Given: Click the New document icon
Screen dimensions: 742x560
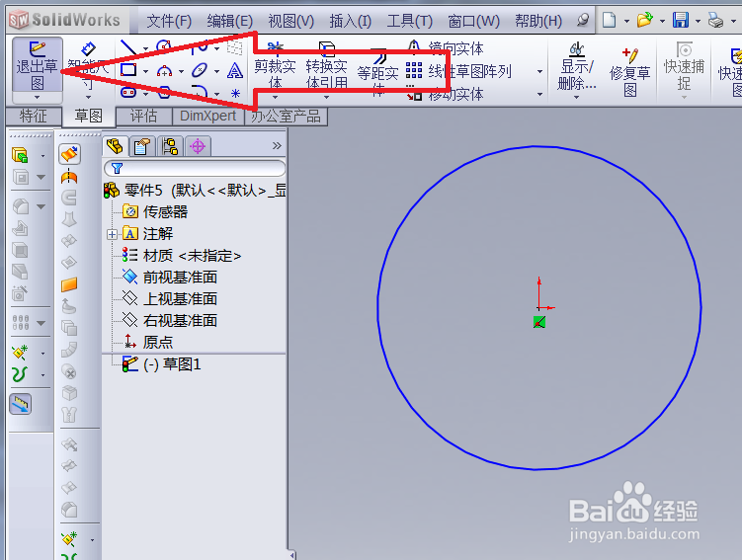Looking at the screenshot, I should [609, 20].
